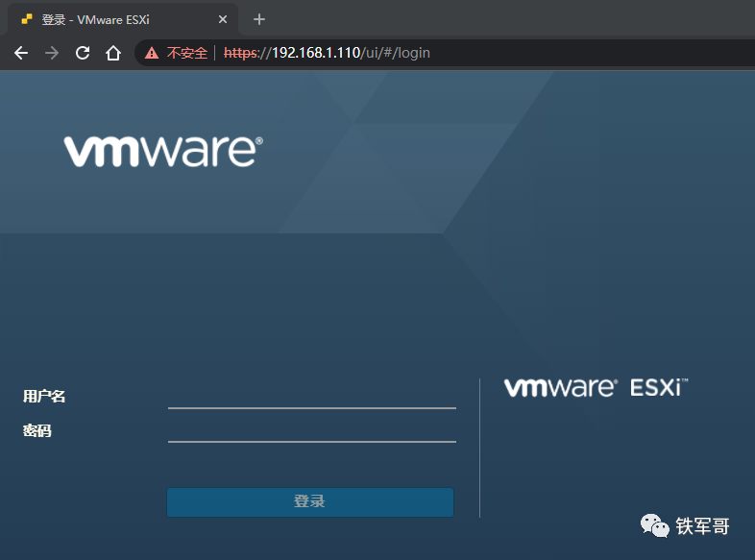Screen dimensions: 755x560
Task: Click the tab's VMware favicon
Action: click(27, 19)
